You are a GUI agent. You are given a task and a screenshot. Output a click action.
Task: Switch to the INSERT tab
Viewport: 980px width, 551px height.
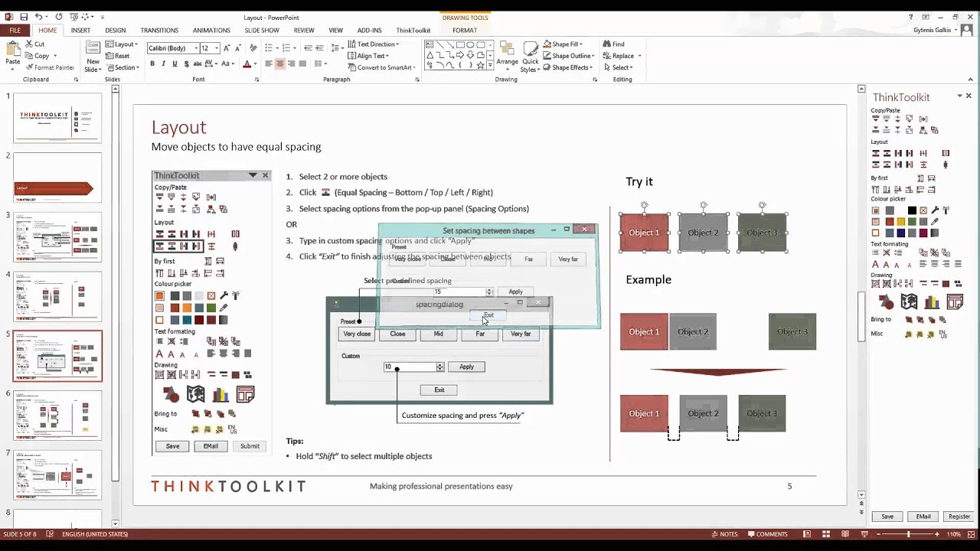click(x=80, y=31)
